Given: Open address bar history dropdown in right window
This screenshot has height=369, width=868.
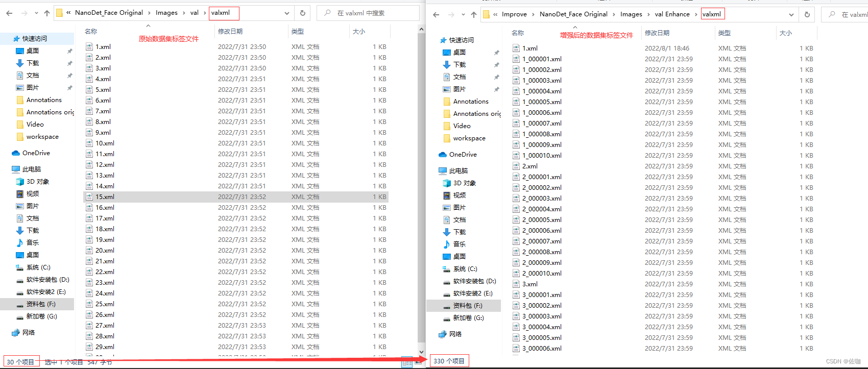Looking at the screenshot, I should tap(791, 15).
